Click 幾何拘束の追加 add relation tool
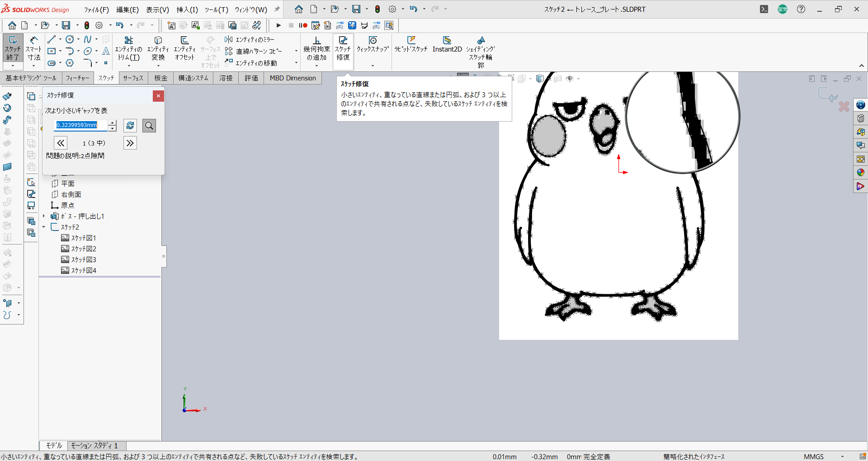 (x=316, y=49)
